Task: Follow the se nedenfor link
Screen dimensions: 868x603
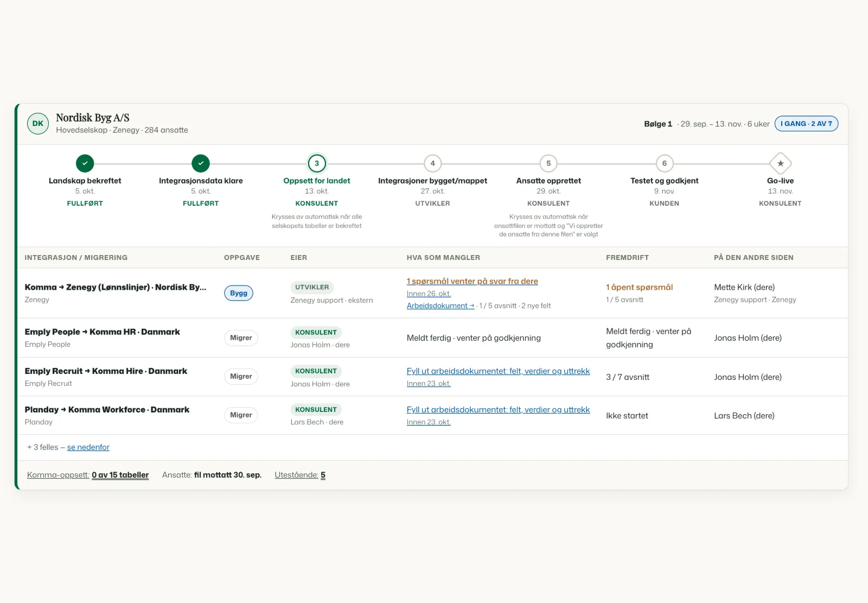Action: coord(88,447)
